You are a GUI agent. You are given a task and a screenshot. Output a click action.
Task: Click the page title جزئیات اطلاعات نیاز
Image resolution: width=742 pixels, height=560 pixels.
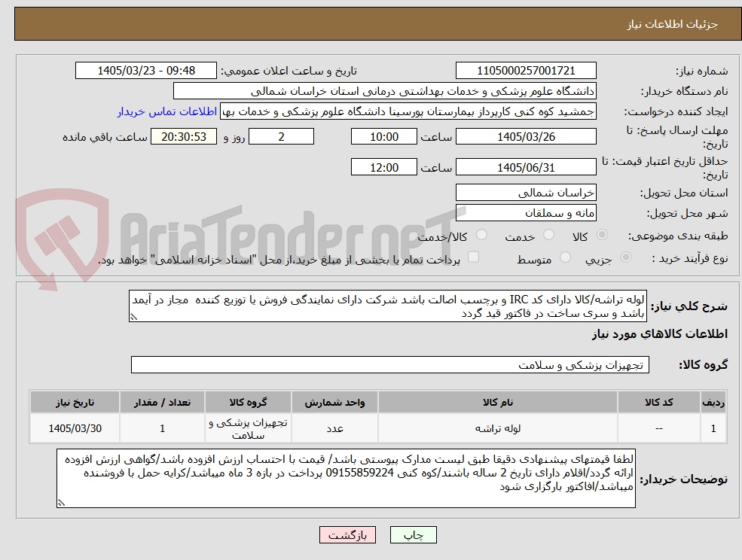(x=673, y=24)
